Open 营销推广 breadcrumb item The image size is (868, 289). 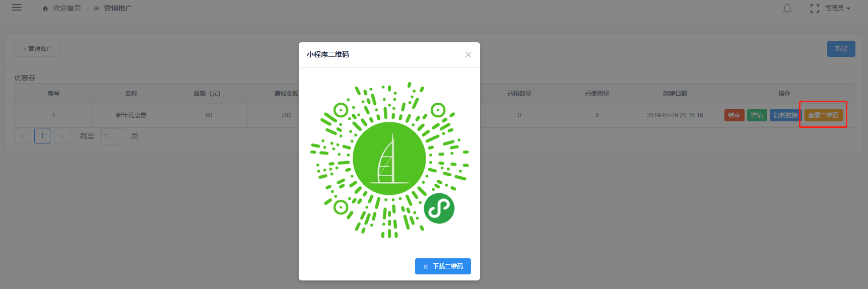113,9
